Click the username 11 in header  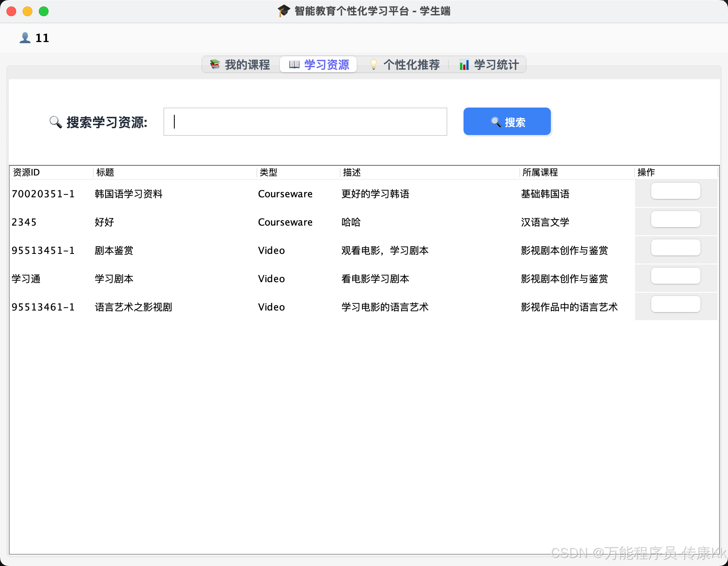pos(42,38)
